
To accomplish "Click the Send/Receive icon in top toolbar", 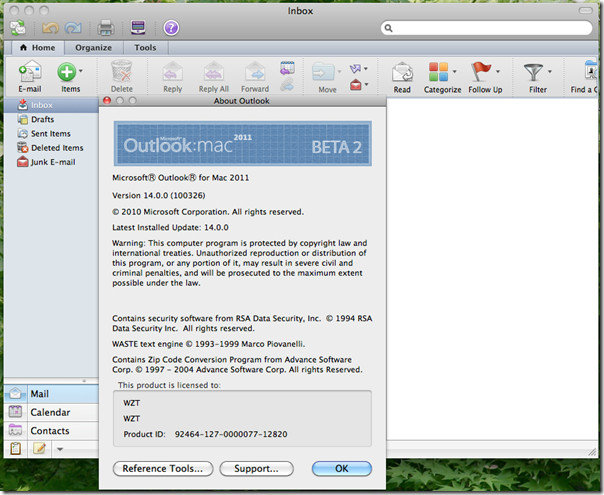I will pyautogui.click(x=17, y=28).
